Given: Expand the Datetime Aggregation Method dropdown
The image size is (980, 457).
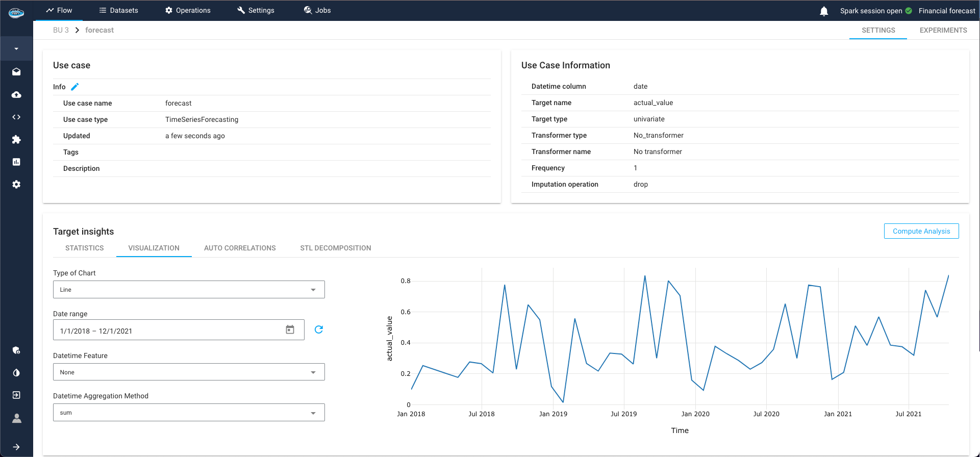Looking at the screenshot, I should click(x=189, y=413).
